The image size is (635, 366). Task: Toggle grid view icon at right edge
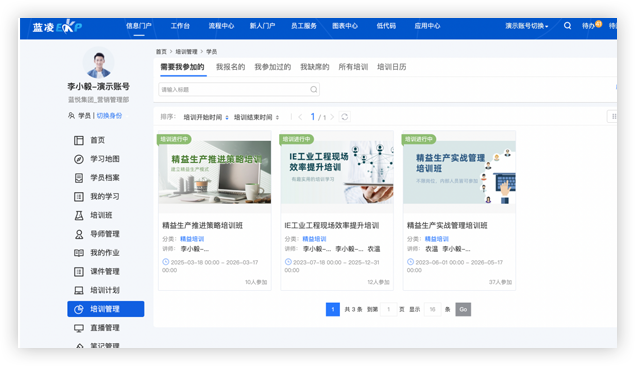pos(613,117)
